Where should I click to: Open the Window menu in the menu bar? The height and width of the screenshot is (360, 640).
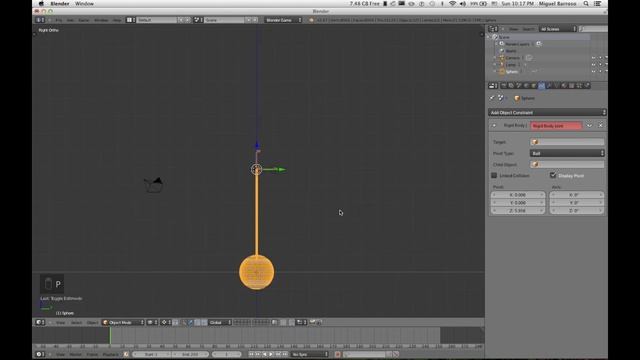[x=84, y=4]
